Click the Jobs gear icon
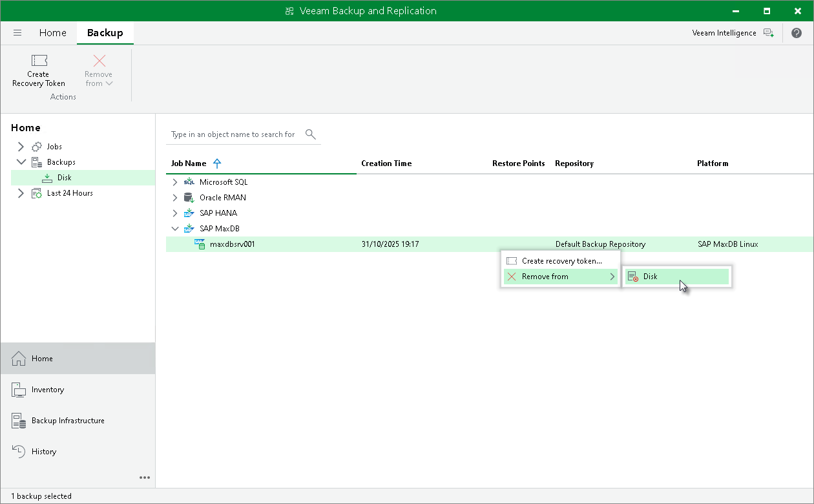The image size is (814, 504). (37, 147)
